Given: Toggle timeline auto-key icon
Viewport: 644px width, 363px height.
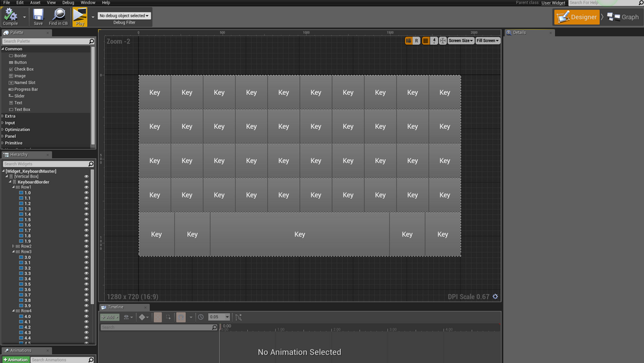Looking at the screenshot, I should coord(181,317).
